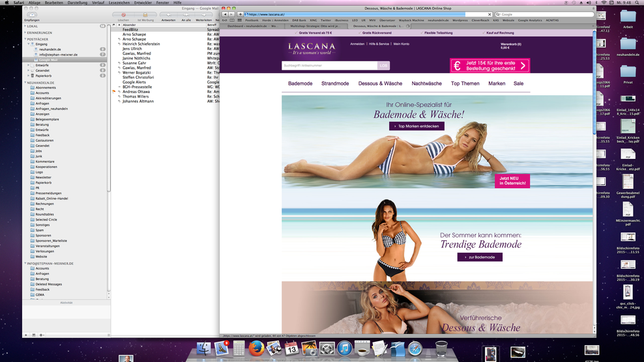Stop loading with the address bar X
Viewport: 644px width, 362px height.
pyautogui.click(x=489, y=14)
